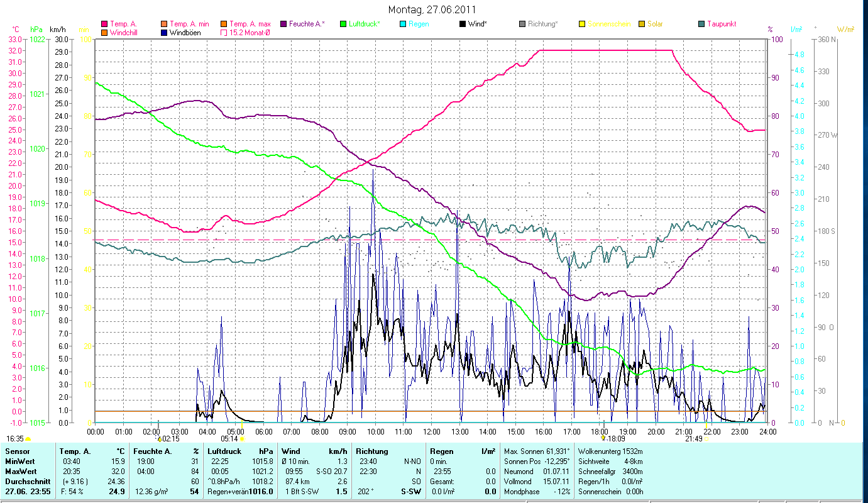Click the 18:09 marker below the time axis
Viewport: 868px width, 503px height.
[616, 439]
